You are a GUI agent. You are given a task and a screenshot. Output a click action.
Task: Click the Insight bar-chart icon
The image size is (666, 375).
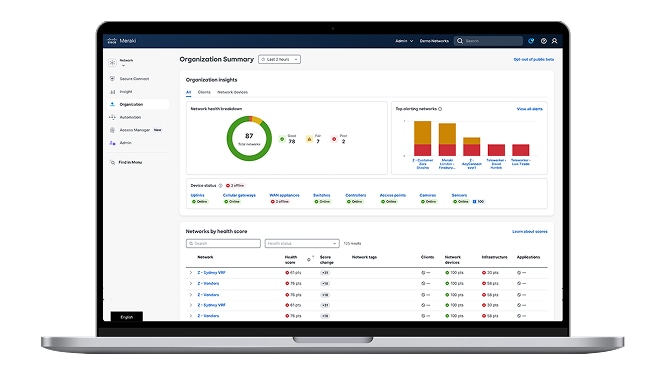pos(112,92)
